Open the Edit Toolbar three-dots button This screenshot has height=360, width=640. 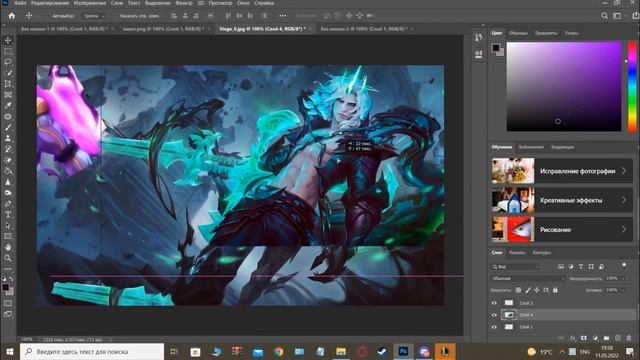point(8,269)
